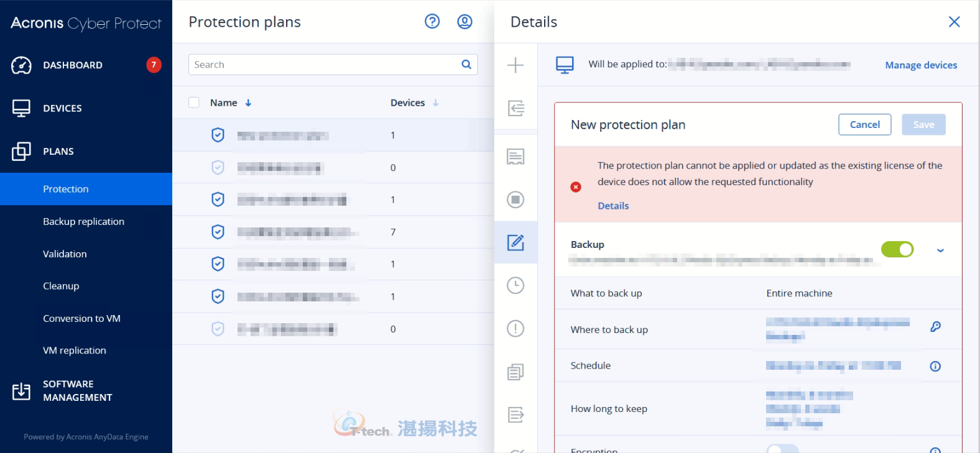Click the Dashboard gauge icon
The image size is (980, 453).
click(21, 65)
